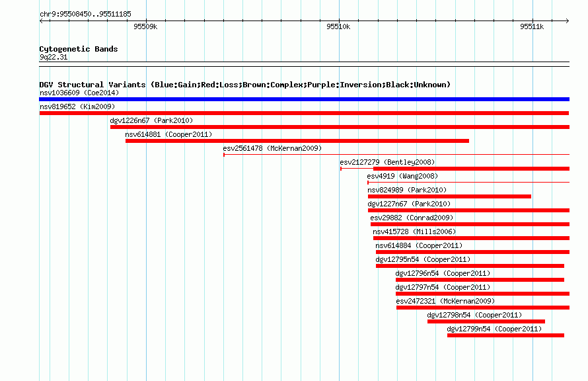Click the chr9:95508450..95511185 region label
The image size is (588, 381).
tap(85, 14)
